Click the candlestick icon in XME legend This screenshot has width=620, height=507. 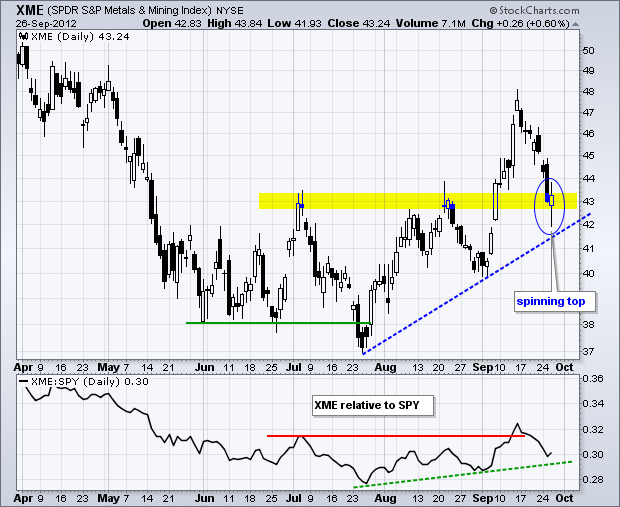pyautogui.click(x=24, y=36)
